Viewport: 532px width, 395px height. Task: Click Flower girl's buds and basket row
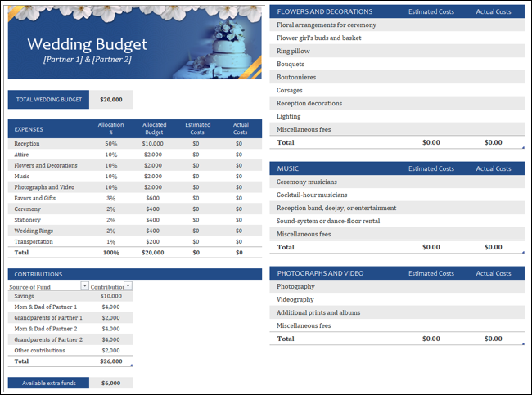397,38
